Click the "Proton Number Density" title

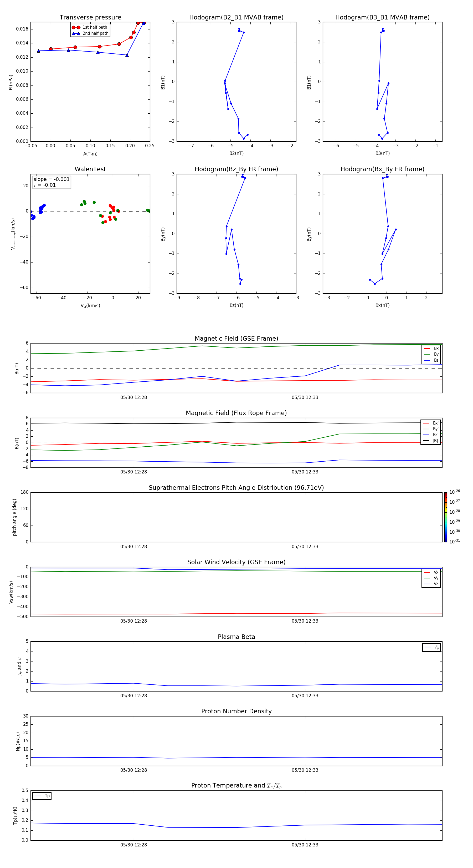click(236, 711)
